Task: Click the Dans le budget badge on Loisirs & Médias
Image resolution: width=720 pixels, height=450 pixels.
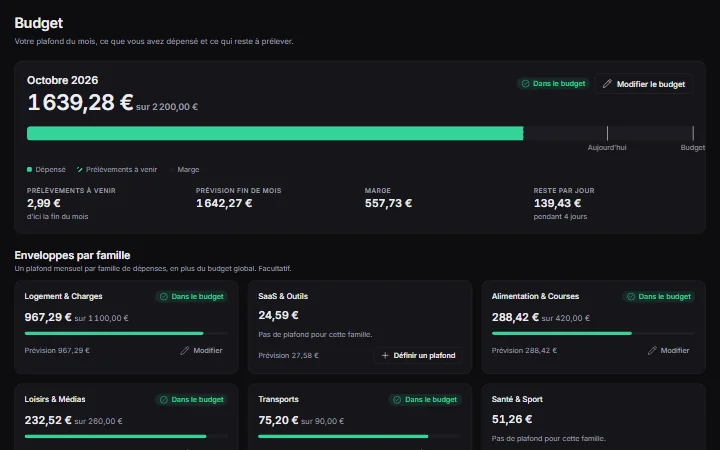Action: point(191,399)
